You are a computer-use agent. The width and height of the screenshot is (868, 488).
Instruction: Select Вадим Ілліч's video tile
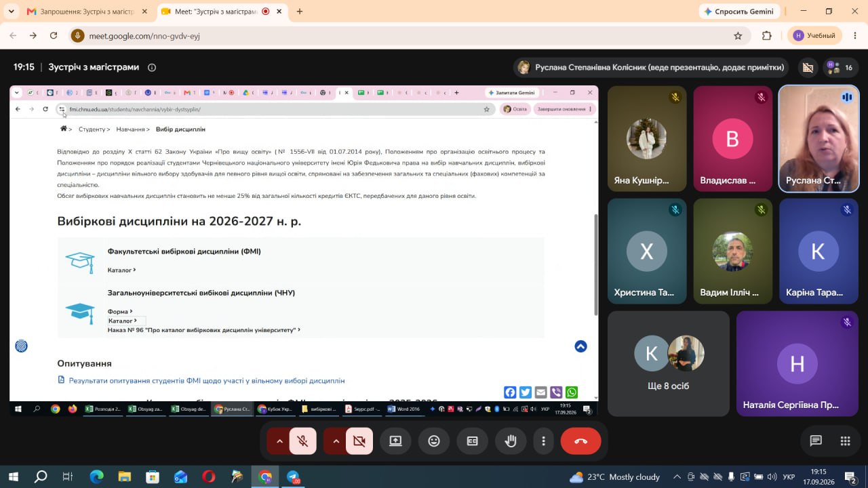[732, 251]
